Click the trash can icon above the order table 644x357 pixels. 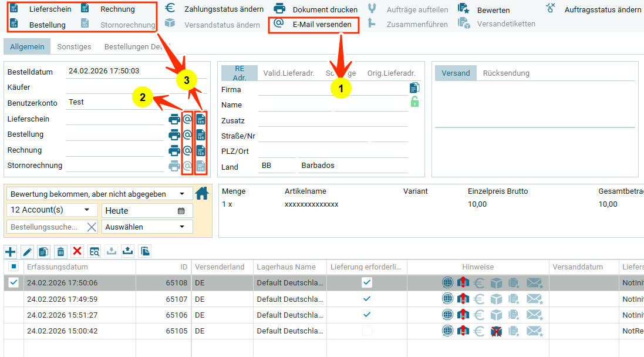(60, 251)
